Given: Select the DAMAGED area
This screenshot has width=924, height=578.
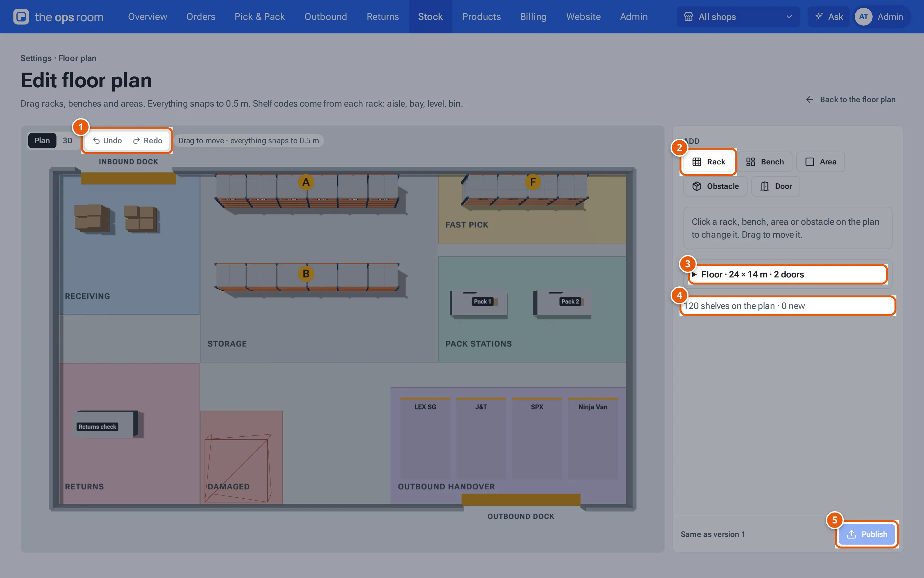Looking at the screenshot, I should pos(242,457).
